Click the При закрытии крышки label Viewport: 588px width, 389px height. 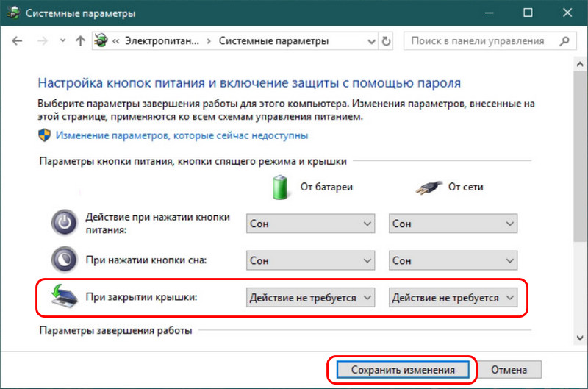141,297
